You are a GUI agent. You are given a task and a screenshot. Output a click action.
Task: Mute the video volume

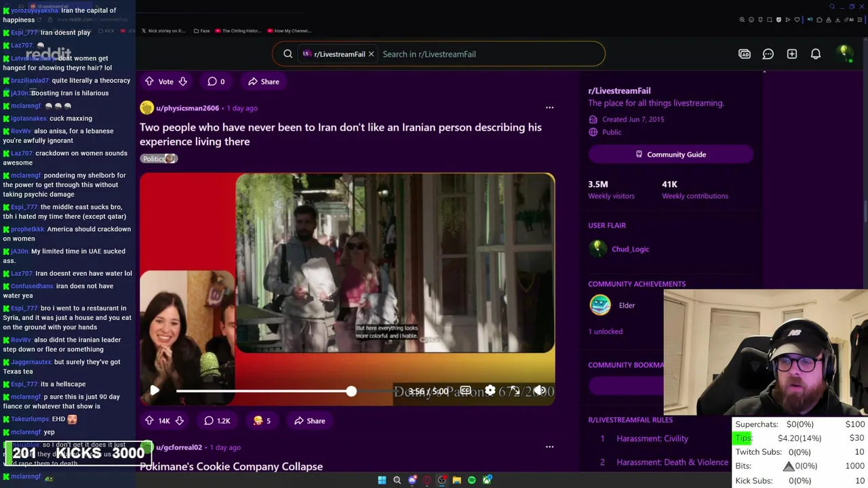539,391
